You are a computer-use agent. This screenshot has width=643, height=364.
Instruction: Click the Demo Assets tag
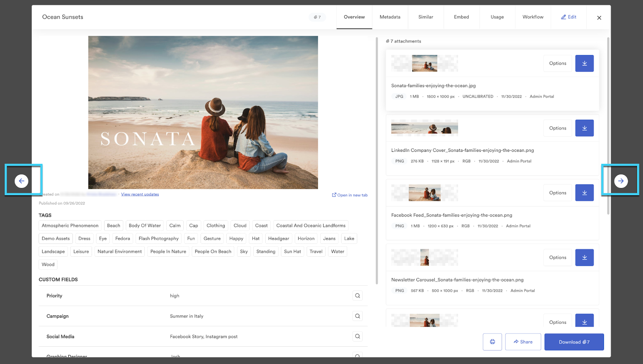[x=56, y=239]
